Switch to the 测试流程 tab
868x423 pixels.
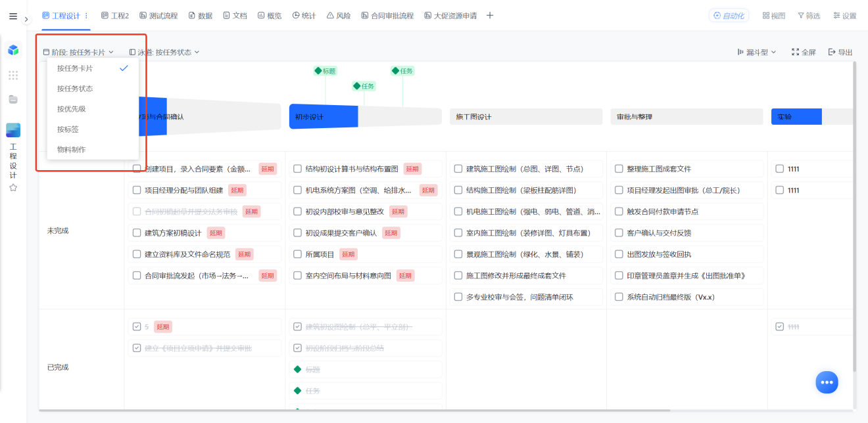click(158, 15)
